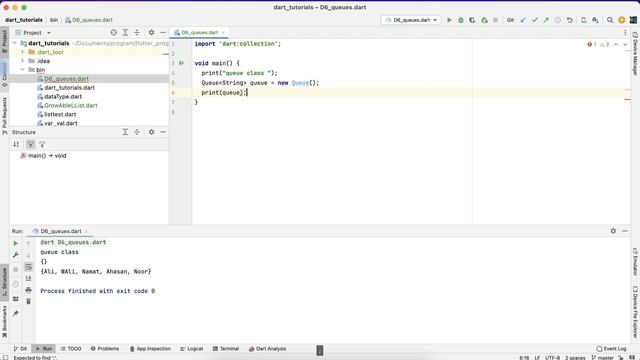Open Logcat tool window
Image resolution: width=640 pixels, height=360 pixels.
[191, 349]
